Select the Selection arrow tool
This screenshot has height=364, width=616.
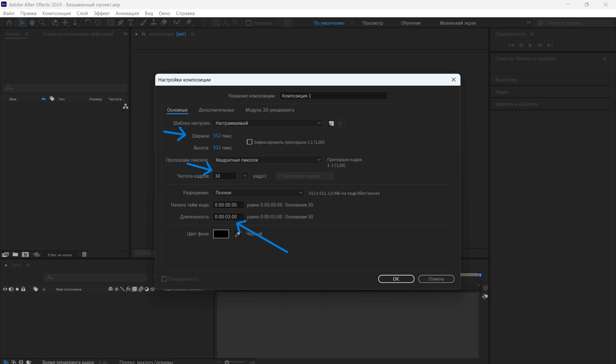click(22, 23)
